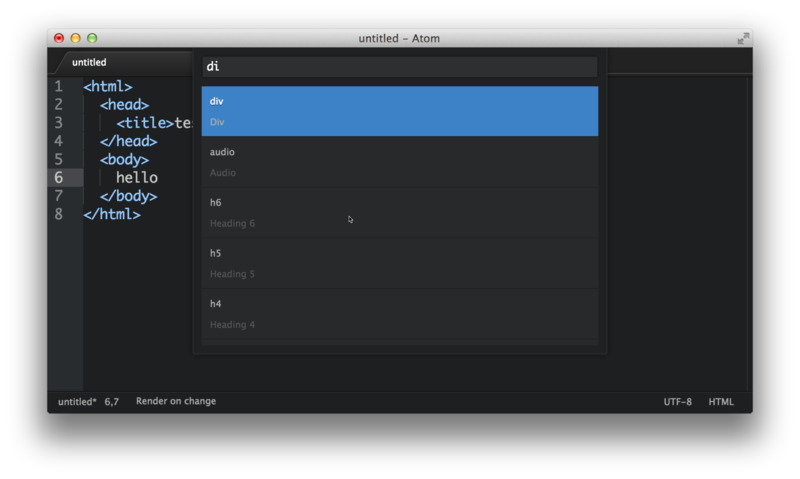Toggle Render on change in status bar
800x479 pixels.
[176, 402]
